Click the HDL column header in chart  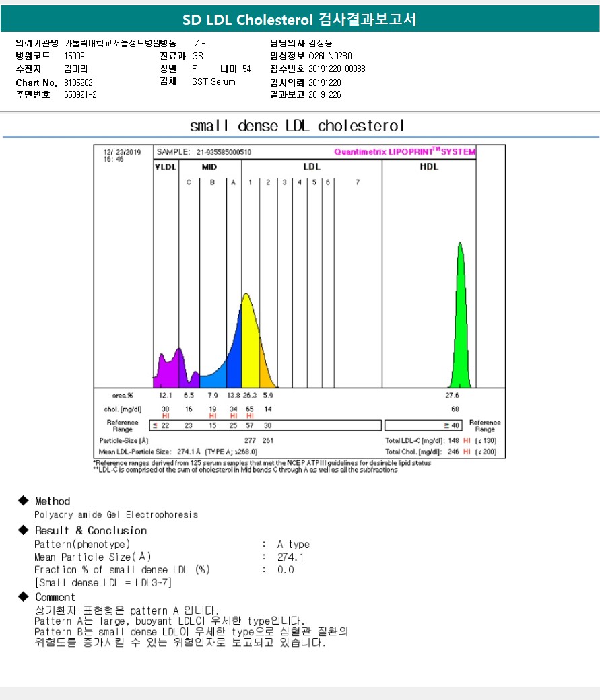click(x=429, y=166)
